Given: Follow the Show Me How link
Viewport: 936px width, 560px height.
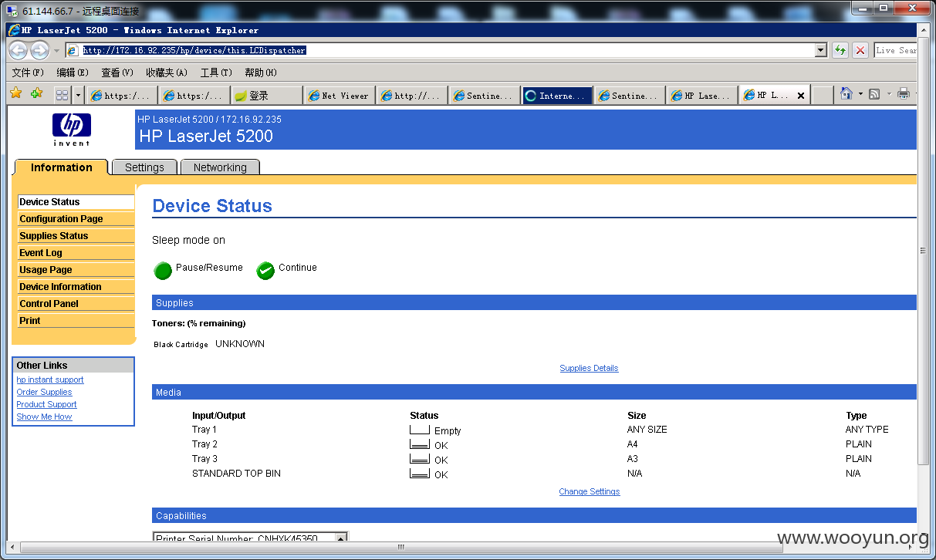Looking at the screenshot, I should 44,417.
